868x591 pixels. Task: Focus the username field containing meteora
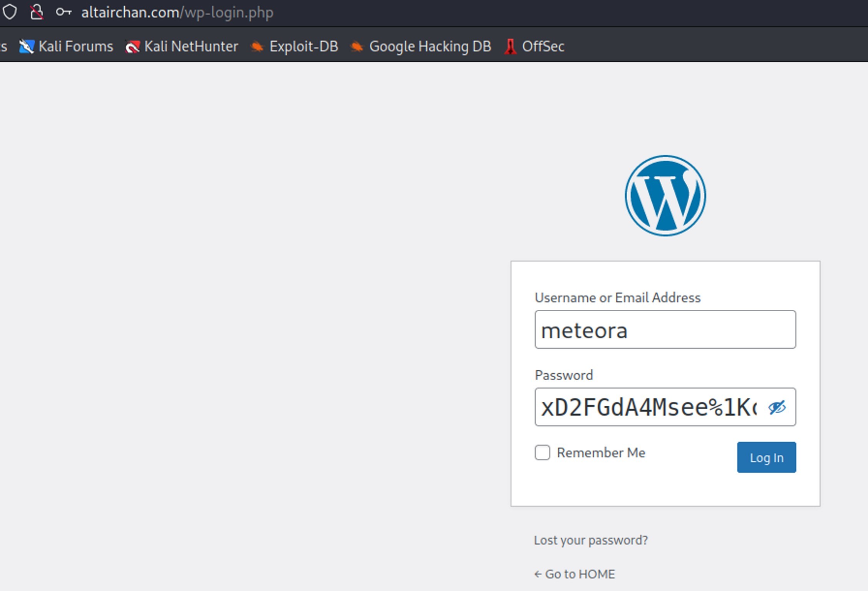pos(665,330)
